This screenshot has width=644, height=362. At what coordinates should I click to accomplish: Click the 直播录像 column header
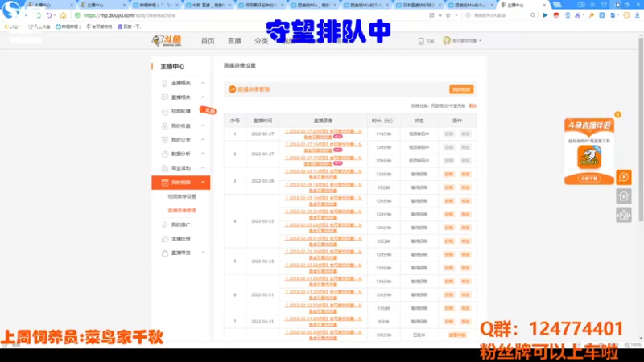[x=324, y=121]
